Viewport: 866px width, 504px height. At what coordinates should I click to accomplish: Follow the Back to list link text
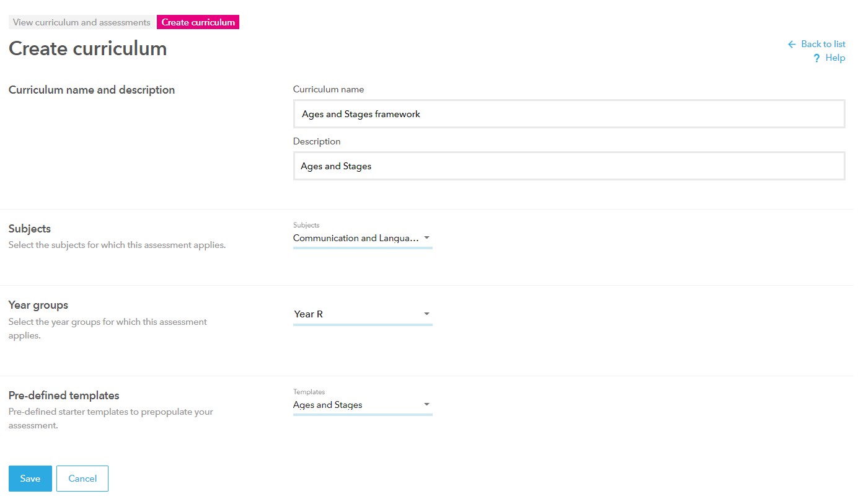point(823,44)
